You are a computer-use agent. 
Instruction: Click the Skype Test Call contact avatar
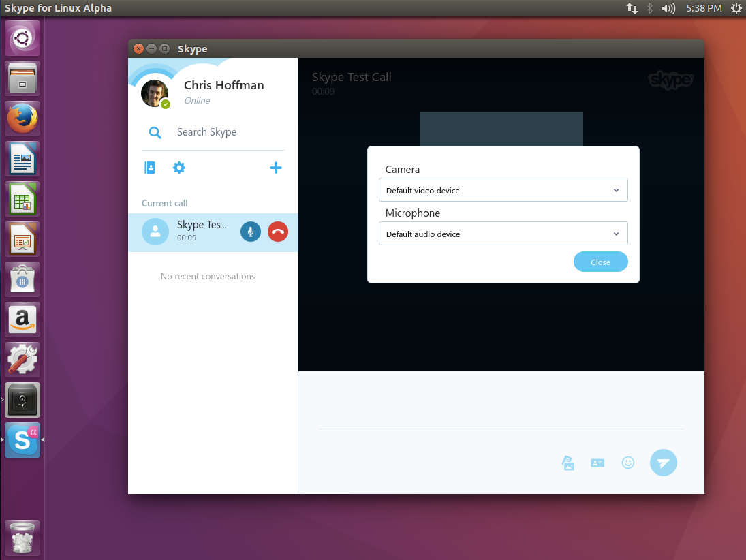pyautogui.click(x=155, y=232)
